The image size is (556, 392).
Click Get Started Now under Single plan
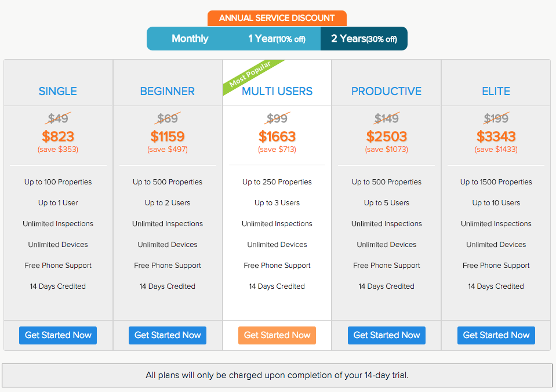[x=58, y=335]
